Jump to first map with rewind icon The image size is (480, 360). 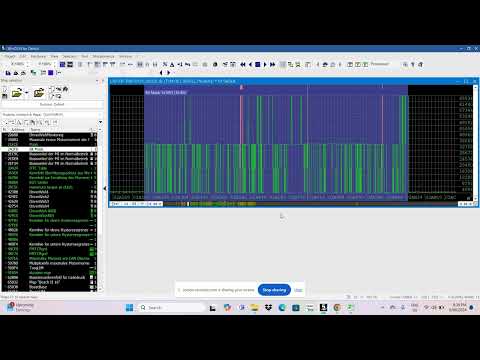coord(243,64)
